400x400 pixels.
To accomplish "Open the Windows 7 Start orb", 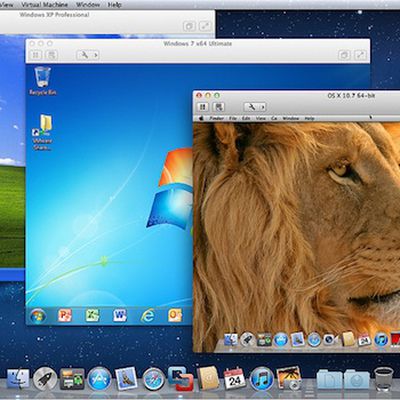I will point(38,316).
